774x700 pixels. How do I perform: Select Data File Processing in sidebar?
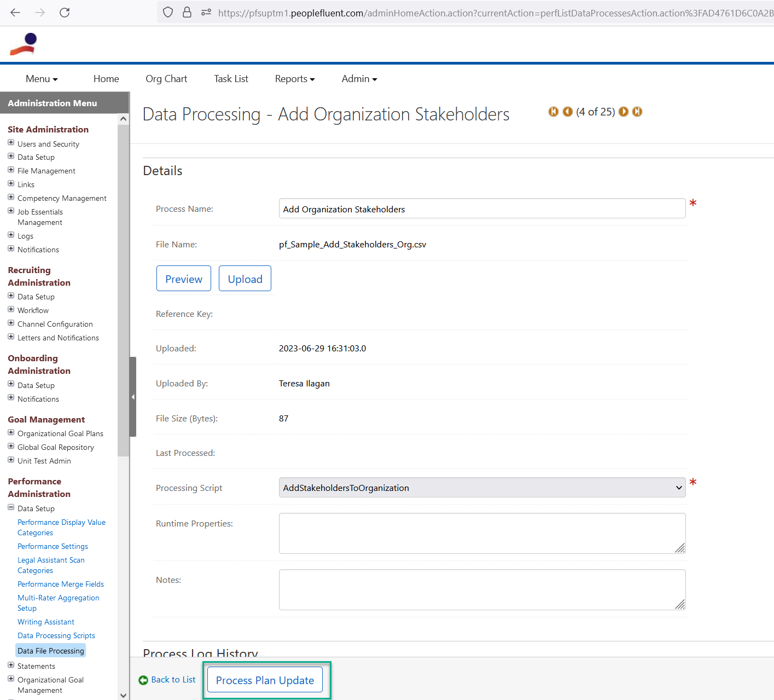[51, 651]
